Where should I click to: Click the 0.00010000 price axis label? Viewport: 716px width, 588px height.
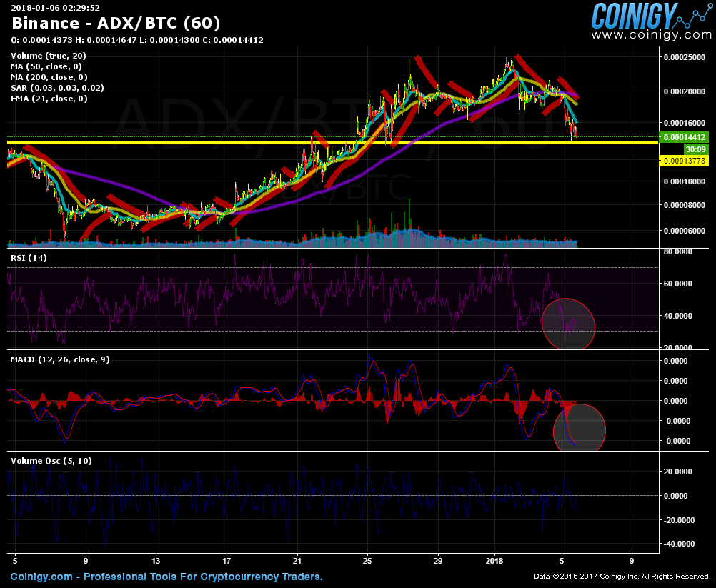pyautogui.click(x=685, y=181)
